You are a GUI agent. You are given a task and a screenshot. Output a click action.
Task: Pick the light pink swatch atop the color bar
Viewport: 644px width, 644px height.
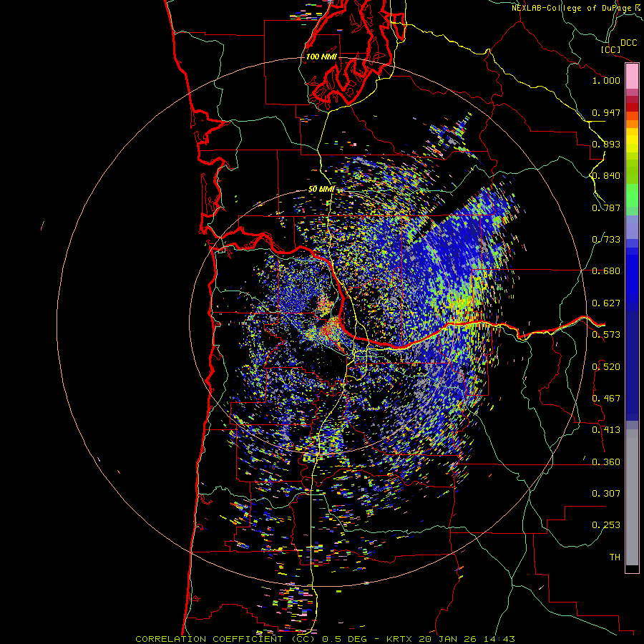coord(632,77)
